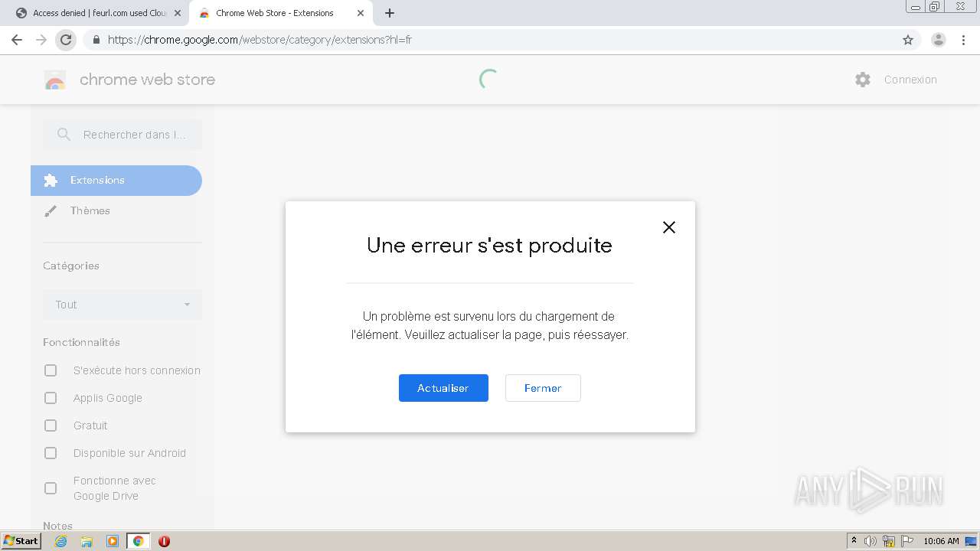Viewport: 980px width, 551px height.
Task: Open the Chrome profile avatar icon
Action: [939, 40]
